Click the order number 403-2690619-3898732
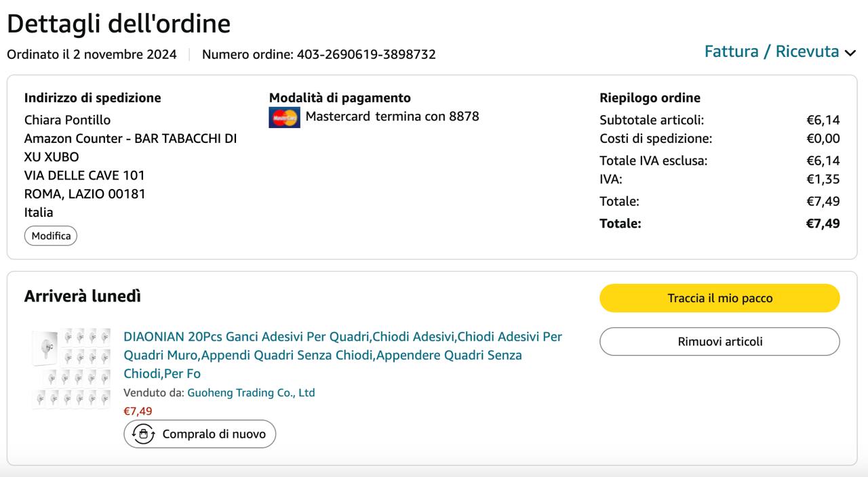Image resolution: width=868 pixels, height=477 pixels. pyautogui.click(x=366, y=54)
